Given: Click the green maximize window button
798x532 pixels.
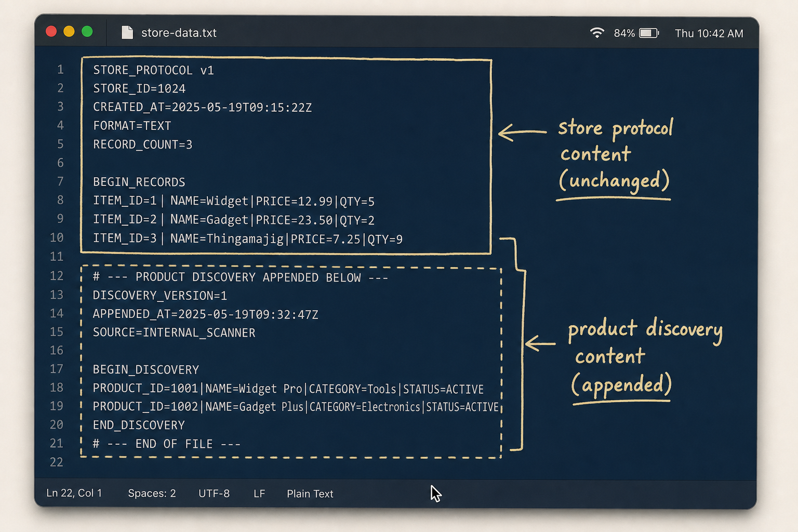Looking at the screenshot, I should point(87,32).
